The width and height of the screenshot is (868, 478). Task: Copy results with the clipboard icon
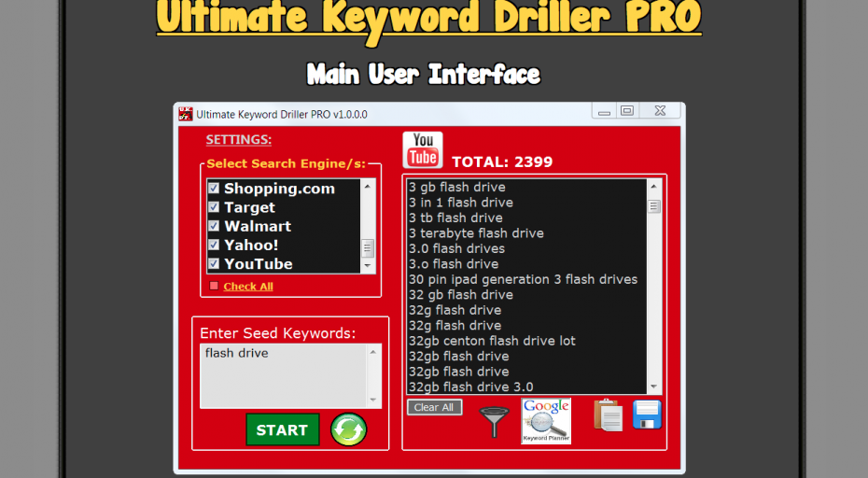pos(608,415)
